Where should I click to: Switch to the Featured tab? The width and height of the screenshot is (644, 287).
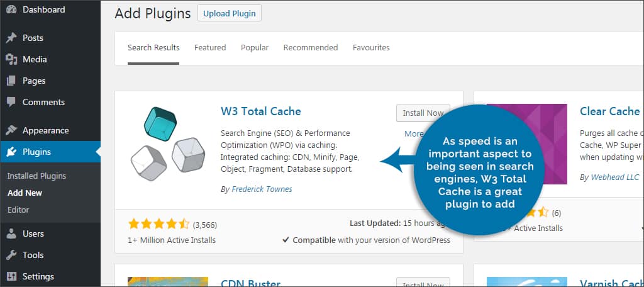(210, 48)
